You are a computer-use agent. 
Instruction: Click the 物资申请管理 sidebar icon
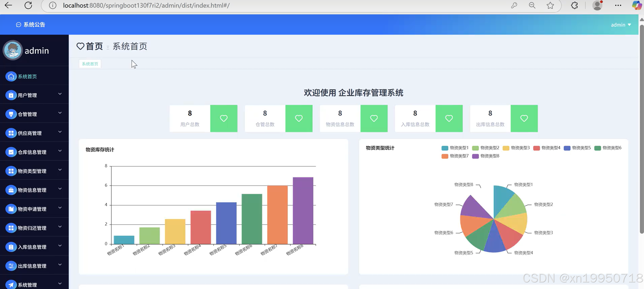click(x=11, y=209)
